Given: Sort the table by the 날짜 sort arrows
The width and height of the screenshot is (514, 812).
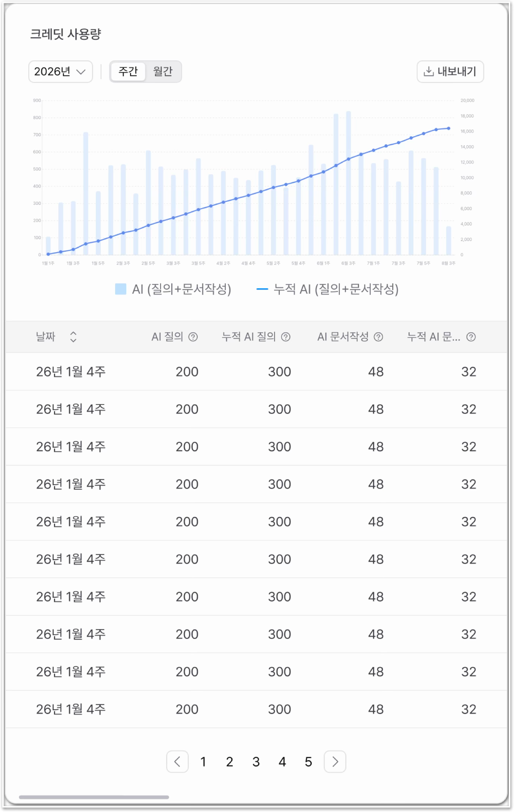Looking at the screenshot, I should tap(73, 337).
